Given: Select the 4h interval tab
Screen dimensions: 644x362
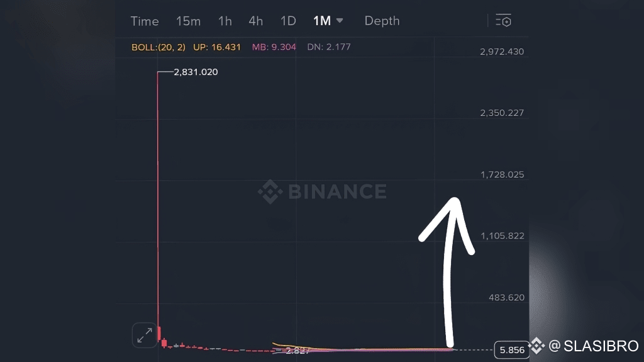Looking at the screenshot, I should click(255, 21).
